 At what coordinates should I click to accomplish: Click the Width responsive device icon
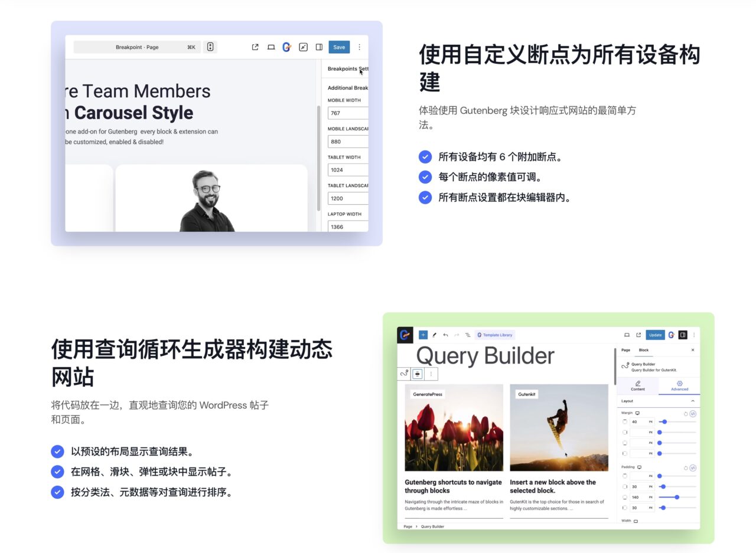pyautogui.click(x=636, y=521)
